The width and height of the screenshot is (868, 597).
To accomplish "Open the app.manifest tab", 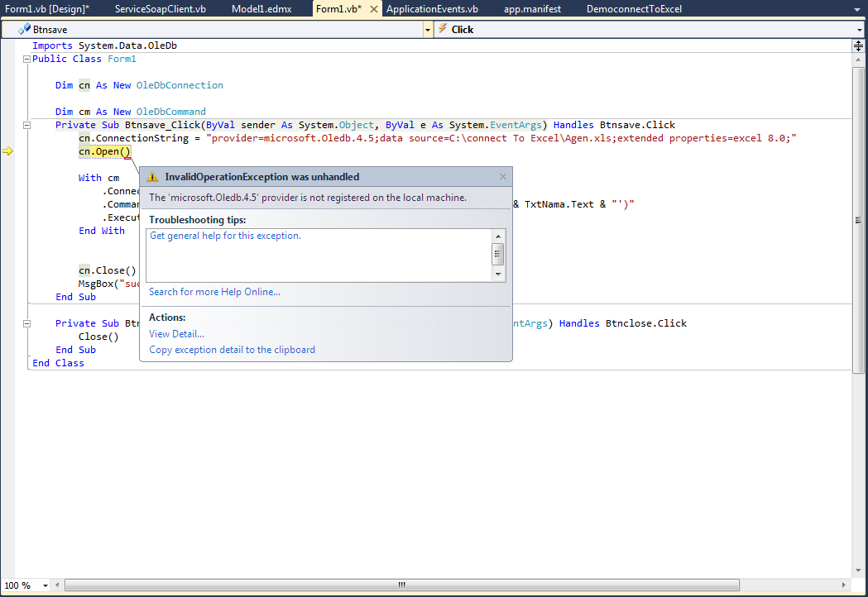I will point(532,9).
